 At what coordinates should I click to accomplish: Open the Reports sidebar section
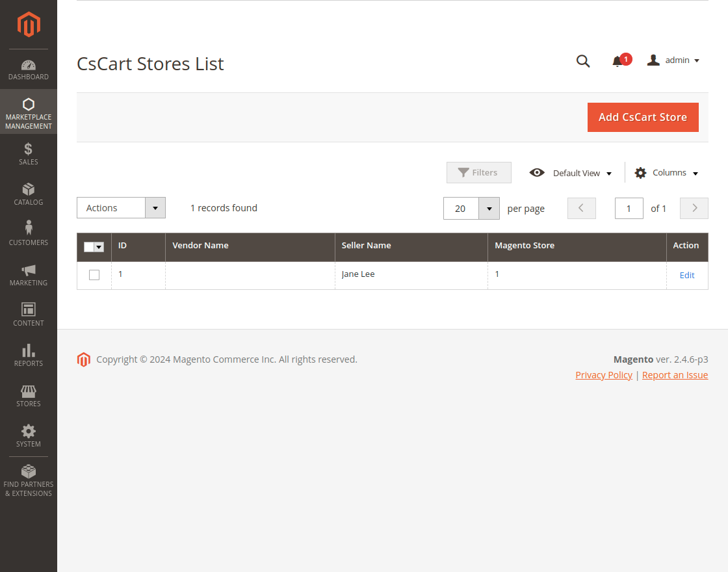click(x=29, y=356)
